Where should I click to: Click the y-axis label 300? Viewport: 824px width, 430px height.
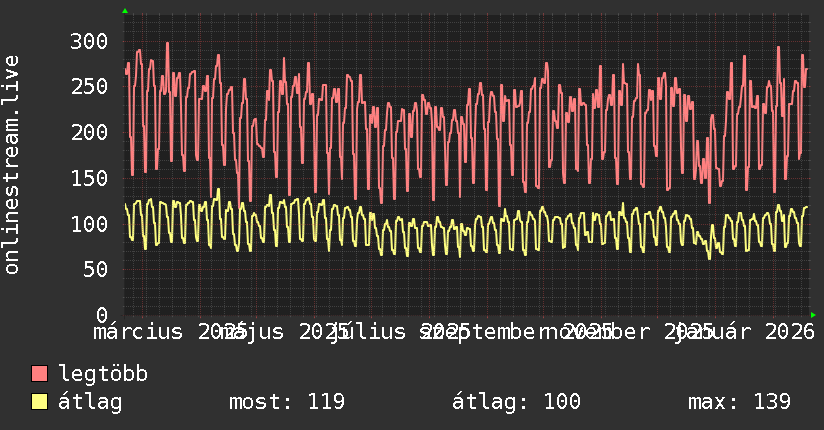[x=89, y=41]
